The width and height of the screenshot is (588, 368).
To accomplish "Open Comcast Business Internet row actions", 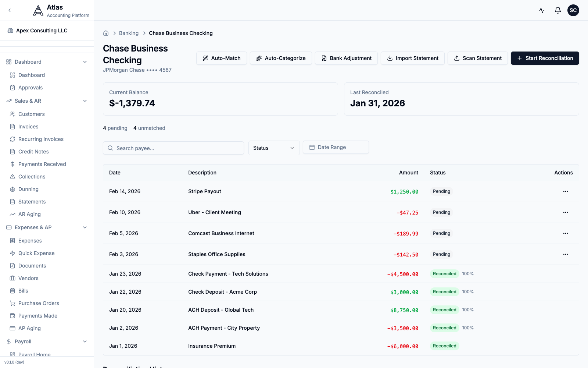I will [566, 233].
